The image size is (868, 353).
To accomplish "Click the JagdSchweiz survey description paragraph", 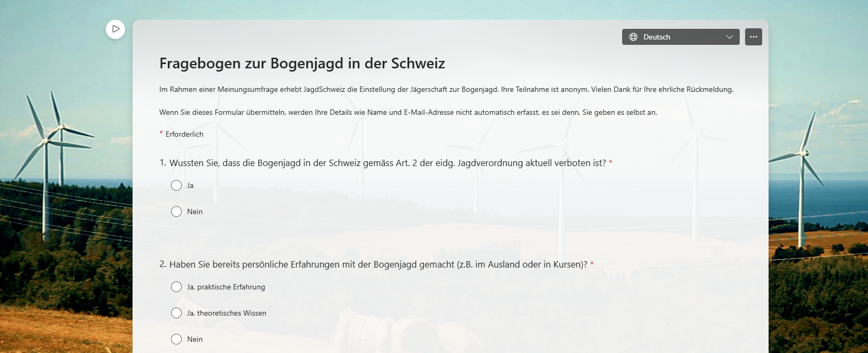I will [446, 89].
